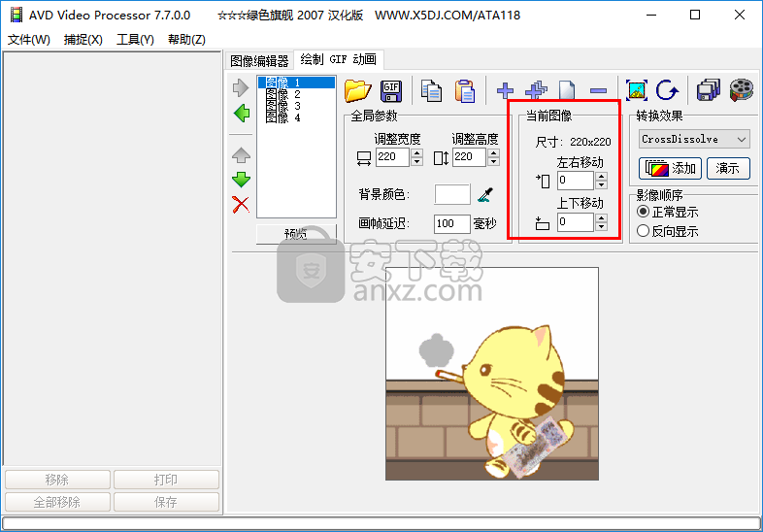Switch to the 图像编辑器 tab
The image size is (763, 532).
pos(259,61)
